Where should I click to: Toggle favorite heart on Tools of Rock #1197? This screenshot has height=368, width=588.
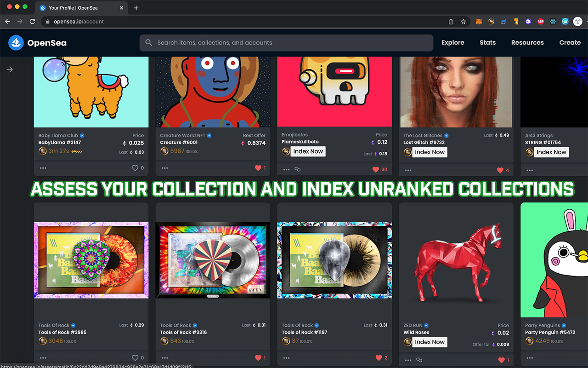(x=379, y=357)
